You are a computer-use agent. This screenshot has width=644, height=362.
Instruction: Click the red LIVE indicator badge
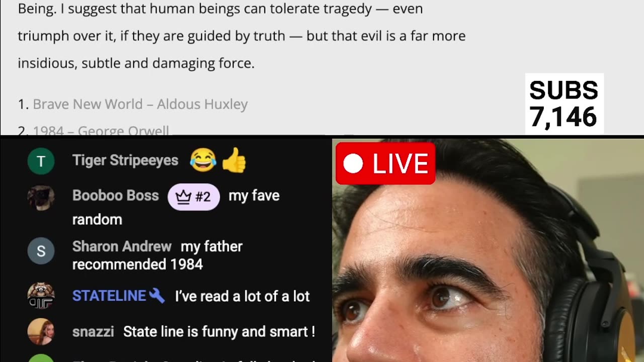[385, 163]
